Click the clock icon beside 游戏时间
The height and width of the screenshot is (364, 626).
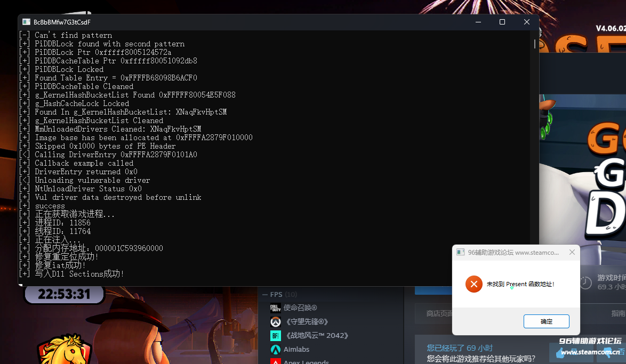(x=585, y=284)
